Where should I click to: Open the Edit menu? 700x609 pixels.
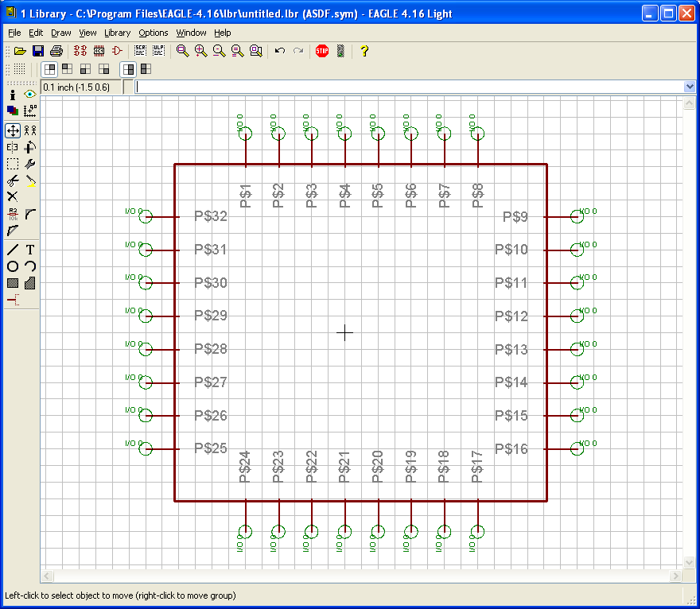36,33
